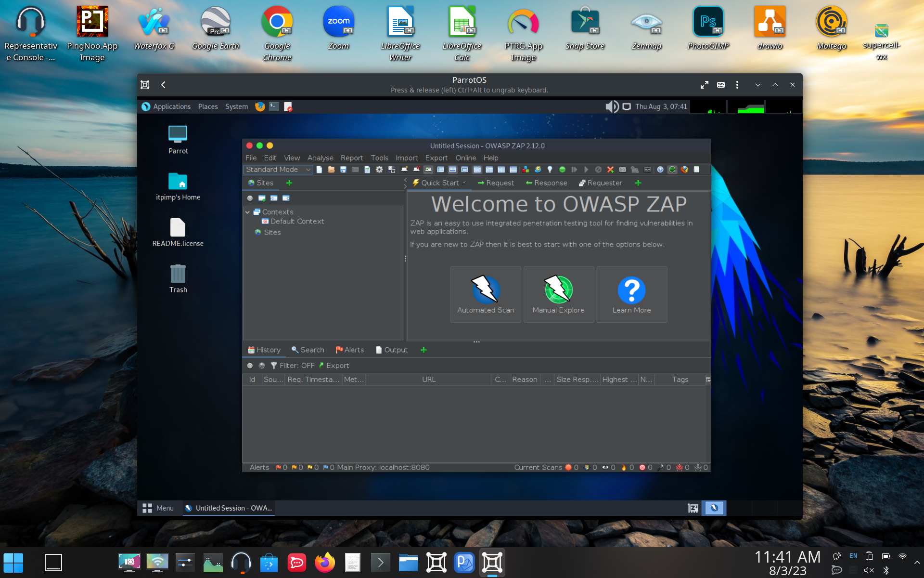Select Default Context in tree
Image resolution: width=924 pixels, height=578 pixels.
[296, 222]
